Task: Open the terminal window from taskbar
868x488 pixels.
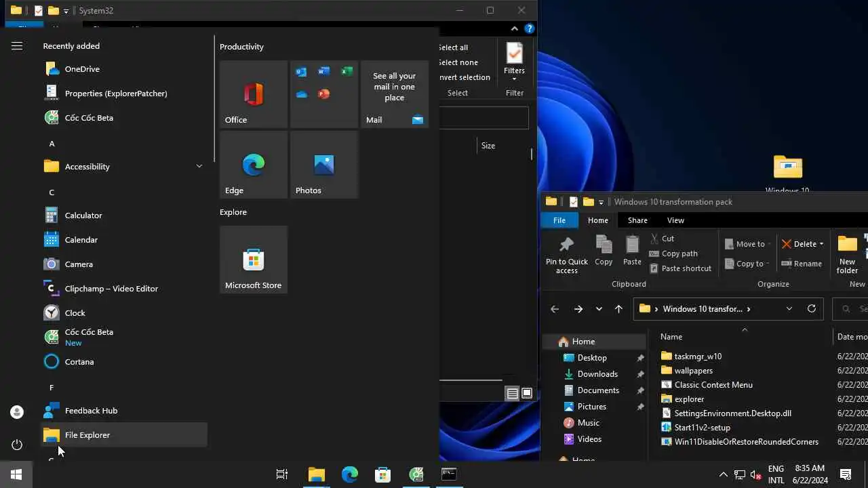Action: [449, 474]
